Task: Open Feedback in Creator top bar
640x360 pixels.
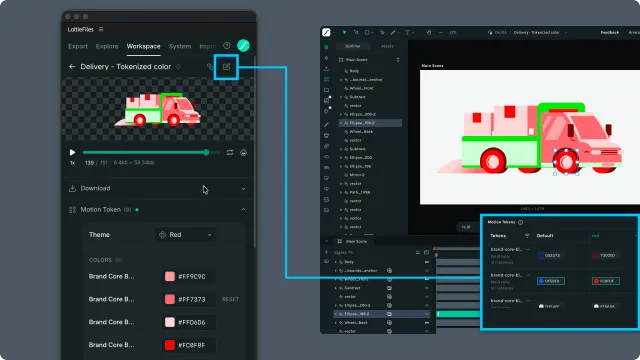Action: (x=609, y=32)
